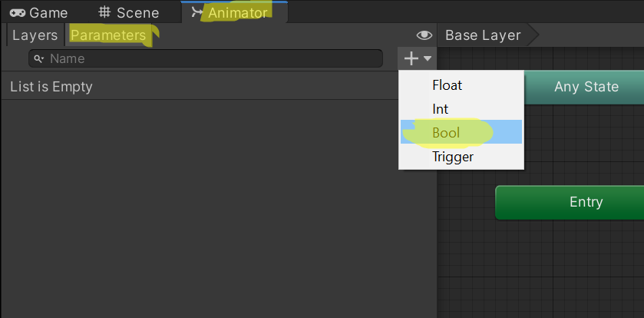Click the Base Layer breadcrumb
Viewport: 644px width, 318px height.
pos(483,35)
